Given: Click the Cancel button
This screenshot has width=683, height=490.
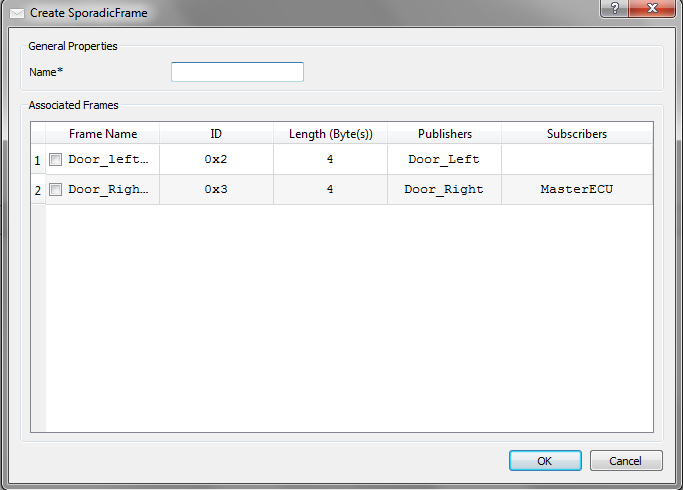Looking at the screenshot, I should (626, 461).
